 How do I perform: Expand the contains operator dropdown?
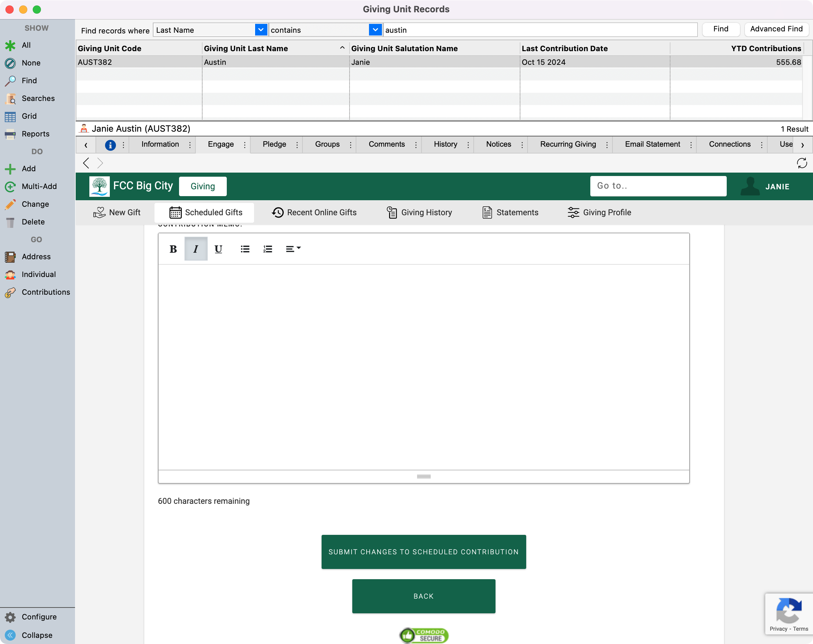click(x=375, y=30)
